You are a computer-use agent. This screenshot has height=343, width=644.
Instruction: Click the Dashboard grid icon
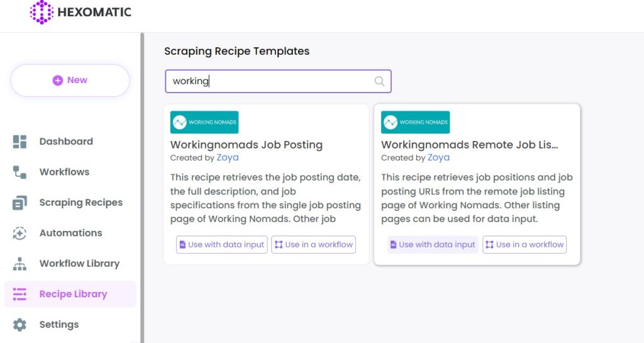[x=19, y=142]
